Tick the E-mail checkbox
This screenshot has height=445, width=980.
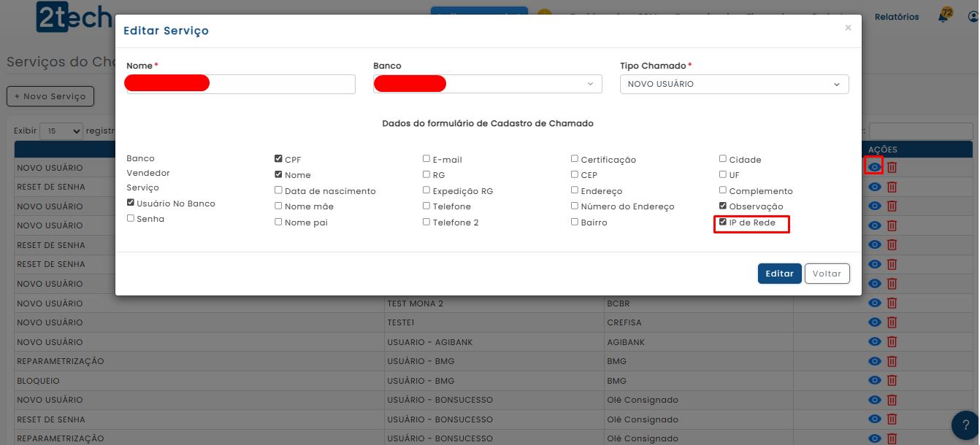click(x=426, y=159)
